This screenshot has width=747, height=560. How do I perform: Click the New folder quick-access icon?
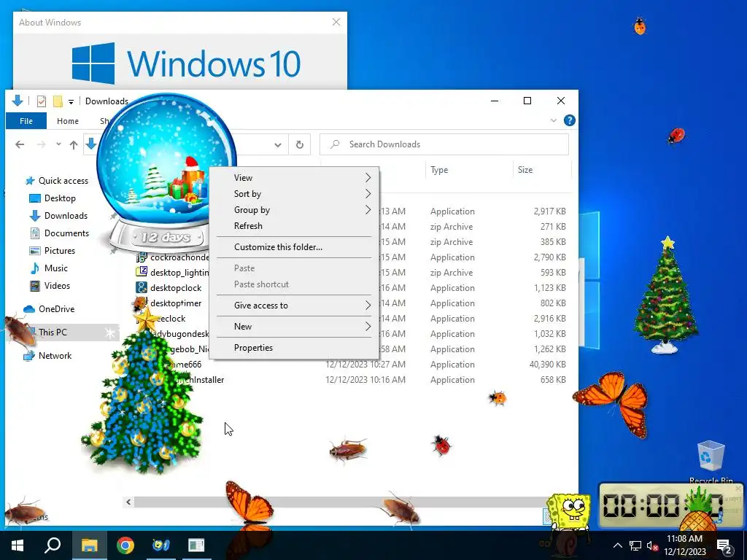point(58,101)
